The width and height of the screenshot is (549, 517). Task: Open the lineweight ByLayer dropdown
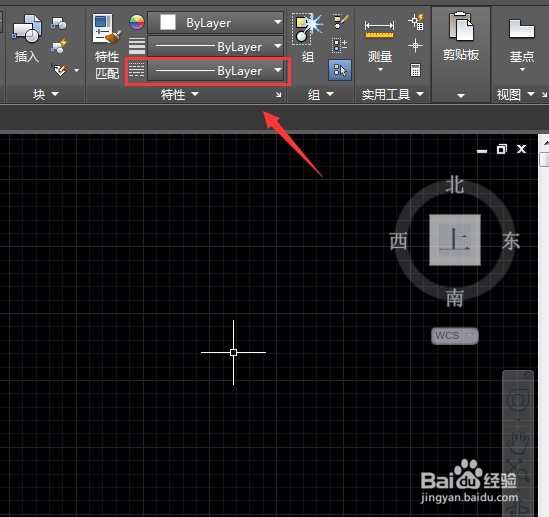coord(215,46)
